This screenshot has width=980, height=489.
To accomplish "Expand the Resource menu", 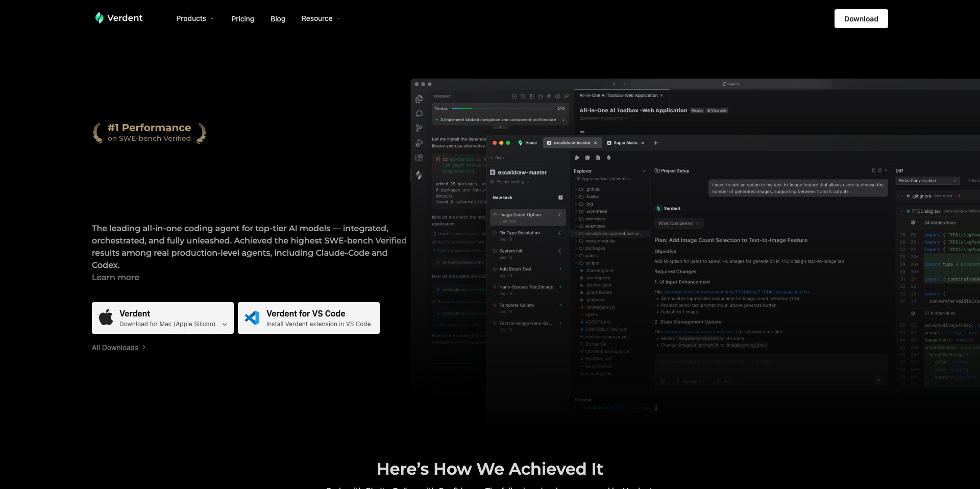I will tap(321, 18).
